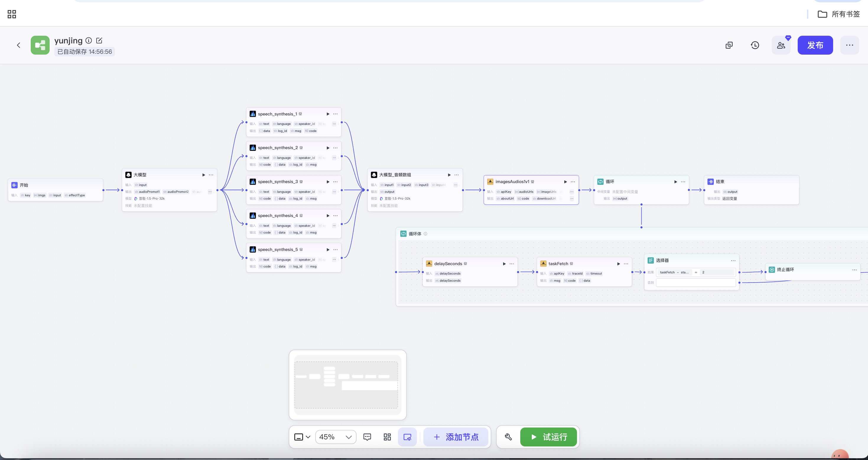Open the duplicate workflow icon in header
This screenshot has height=460, width=868.
point(729,45)
